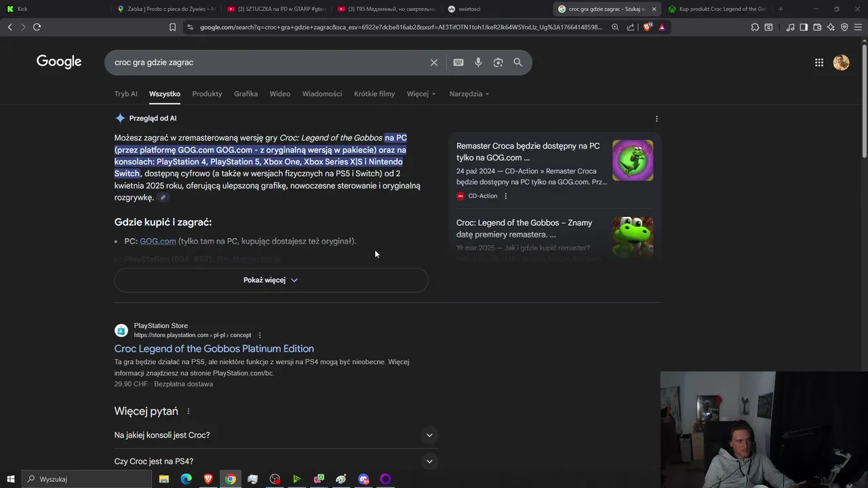The width and height of the screenshot is (868, 488).
Task: Switch to Chrome in the taskbar
Action: pyautogui.click(x=231, y=479)
